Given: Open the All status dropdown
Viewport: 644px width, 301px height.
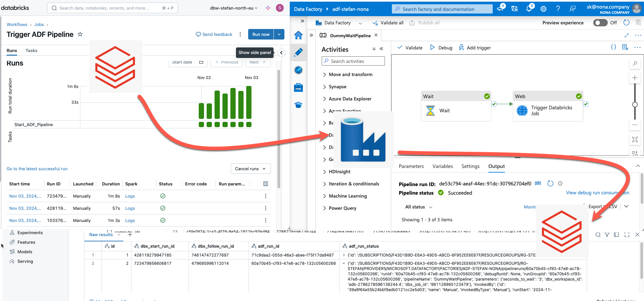Looking at the screenshot, I should tap(418, 207).
